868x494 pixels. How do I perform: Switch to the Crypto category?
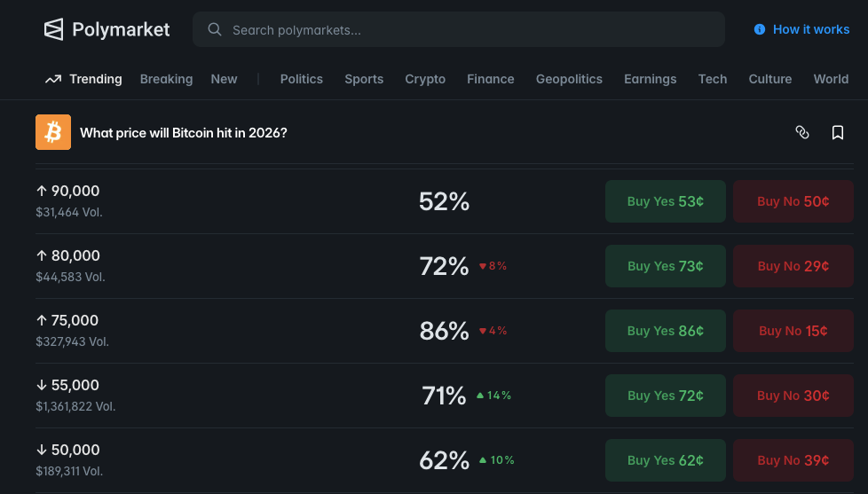[x=425, y=79]
